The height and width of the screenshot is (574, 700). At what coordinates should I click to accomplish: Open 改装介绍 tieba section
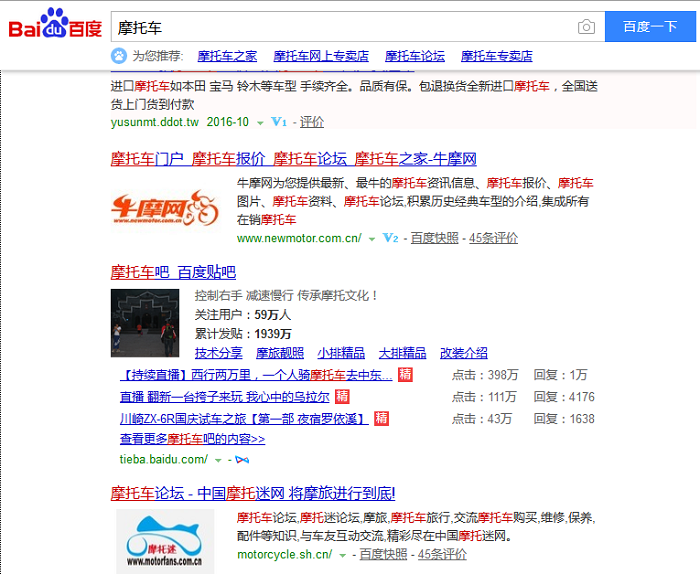pyautogui.click(x=464, y=353)
